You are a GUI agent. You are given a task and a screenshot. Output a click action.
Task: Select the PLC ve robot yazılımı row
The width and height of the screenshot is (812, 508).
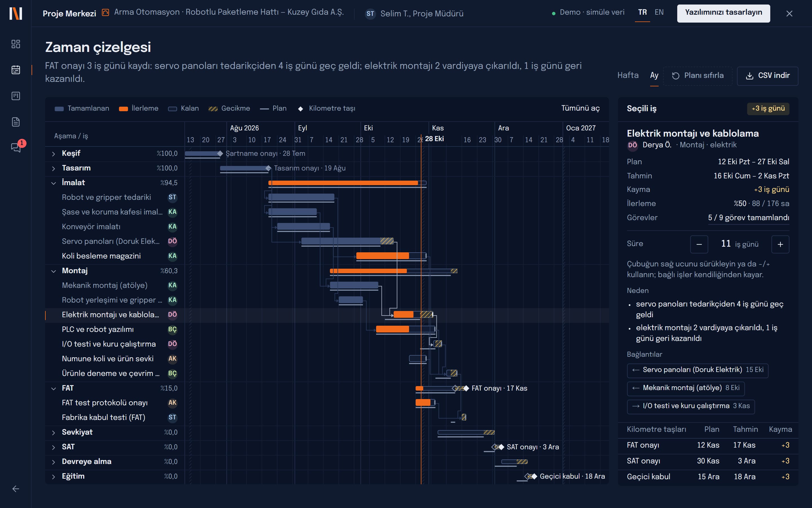pos(115,330)
